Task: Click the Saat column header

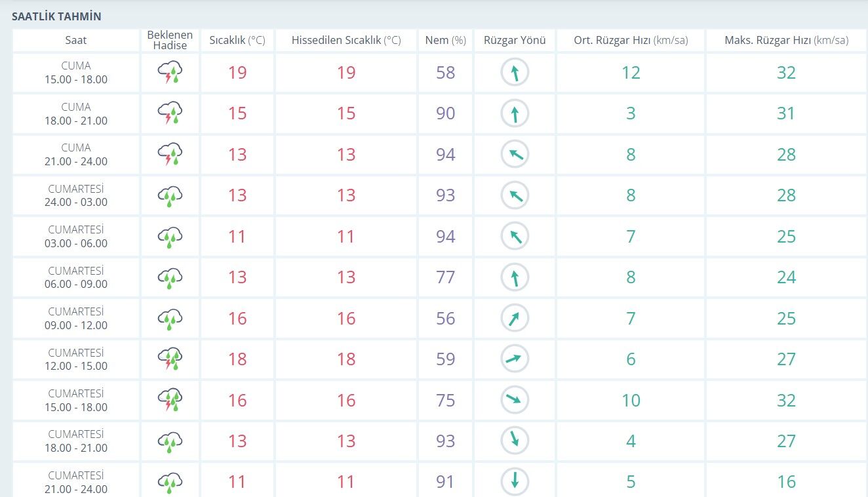Action: coord(76,40)
